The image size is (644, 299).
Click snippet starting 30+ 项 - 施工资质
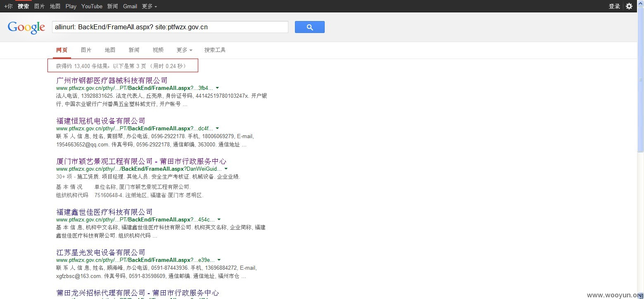click(x=148, y=177)
